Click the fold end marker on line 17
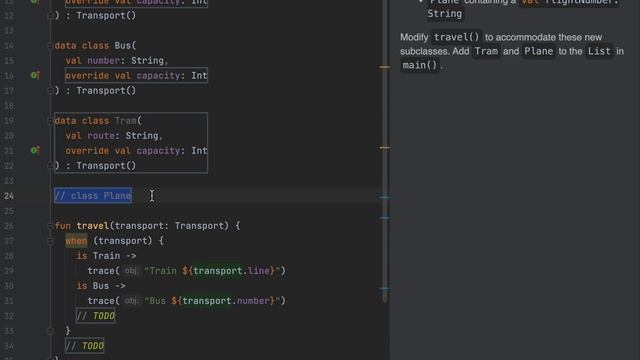The height and width of the screenshot is (360, 640). [50, 91]
